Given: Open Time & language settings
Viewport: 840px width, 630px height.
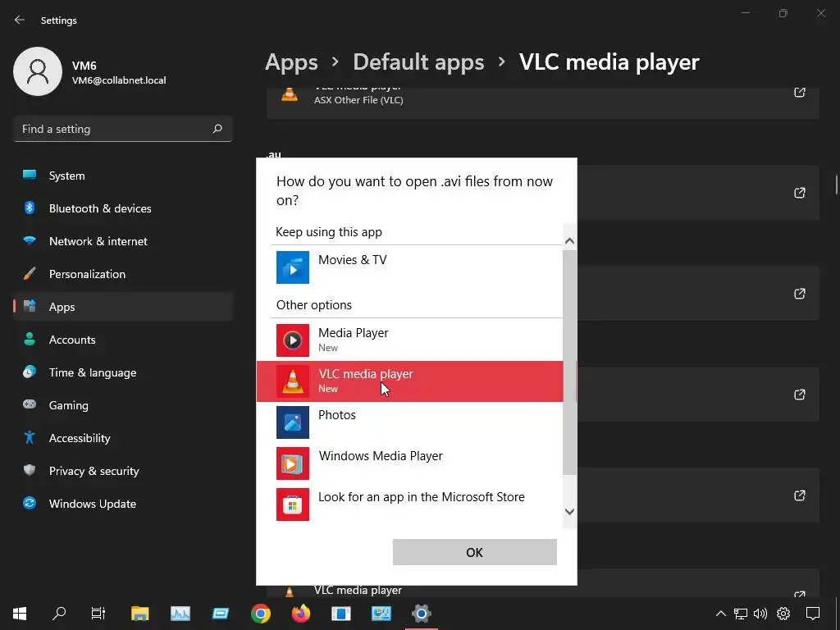Looking at the screenshot, I should (123, 372).
